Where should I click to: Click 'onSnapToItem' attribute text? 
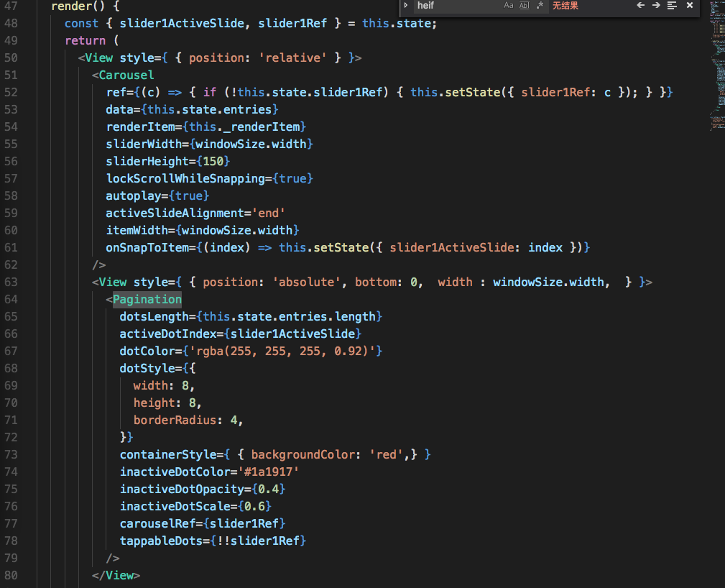tap(147, 247)
